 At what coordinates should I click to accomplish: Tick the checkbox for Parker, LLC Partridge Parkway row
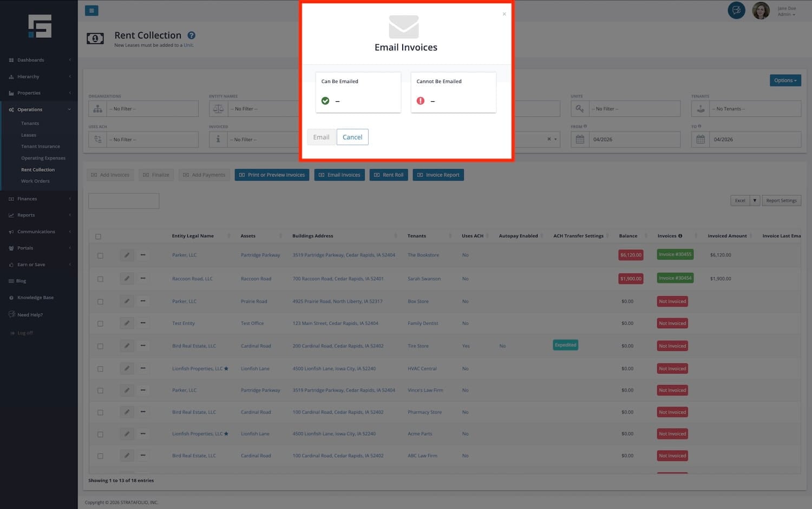pos(100,256)
